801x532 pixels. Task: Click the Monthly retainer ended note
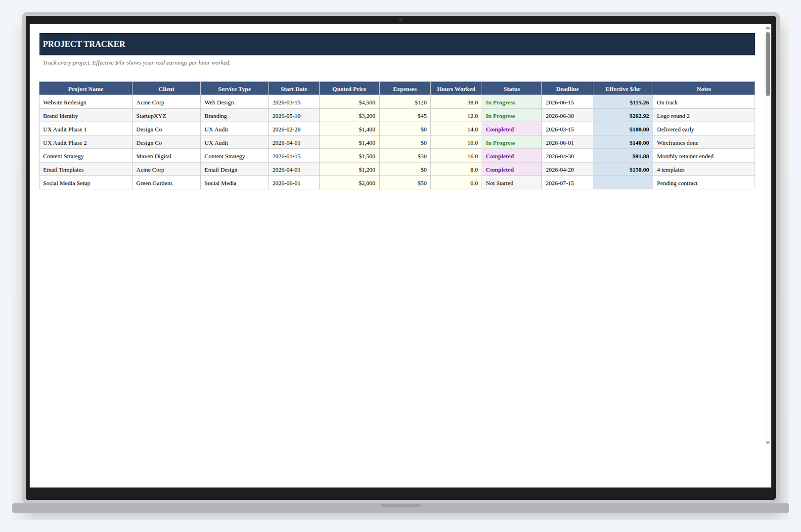[x=704, y=156]
